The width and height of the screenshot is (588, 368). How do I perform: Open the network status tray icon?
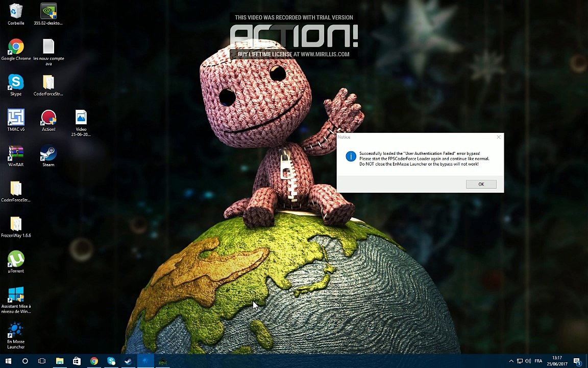(x=520, y=361)
